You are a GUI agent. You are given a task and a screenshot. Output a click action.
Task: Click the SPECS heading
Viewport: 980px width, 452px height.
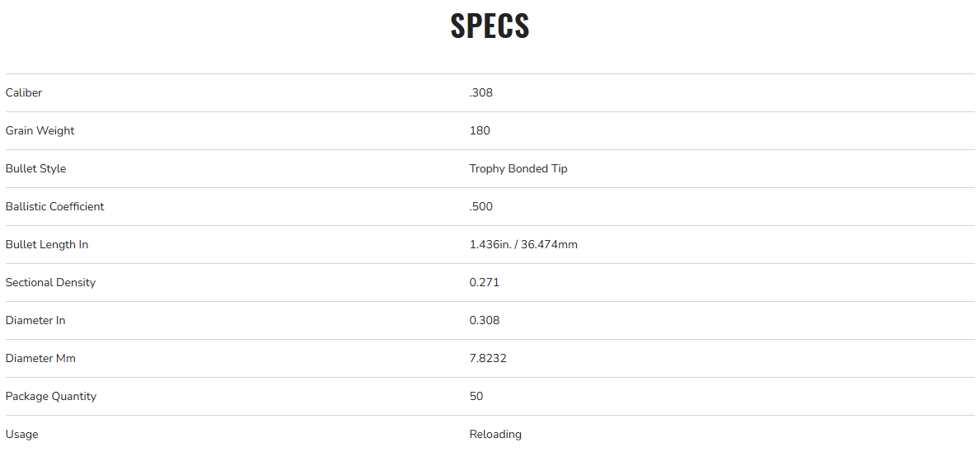coord(490,26)
